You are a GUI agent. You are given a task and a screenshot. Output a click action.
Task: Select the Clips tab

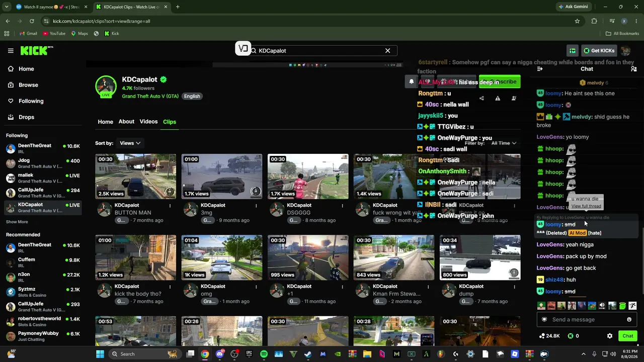[x=170, y=122]
